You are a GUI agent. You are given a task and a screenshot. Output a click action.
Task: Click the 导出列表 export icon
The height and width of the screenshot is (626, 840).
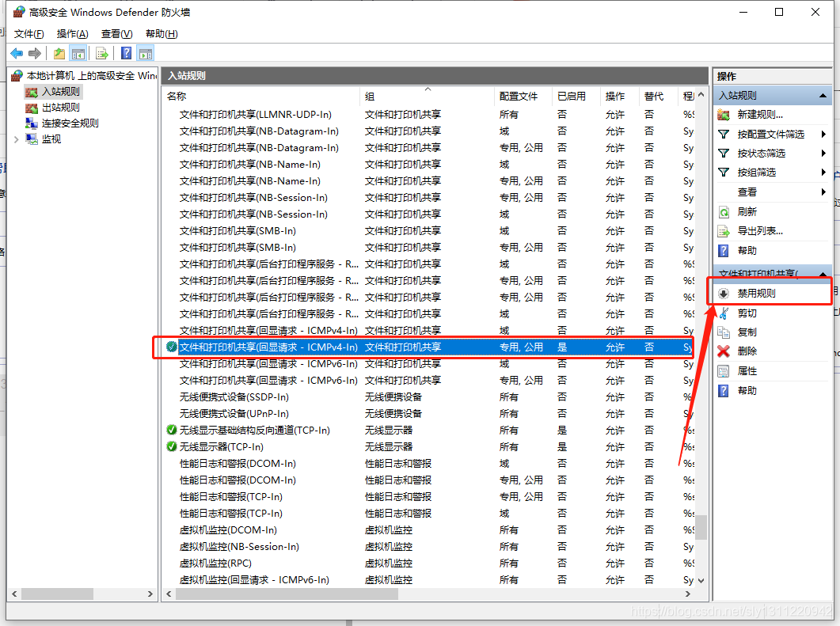pyautogui.click(x=724, y=231)
